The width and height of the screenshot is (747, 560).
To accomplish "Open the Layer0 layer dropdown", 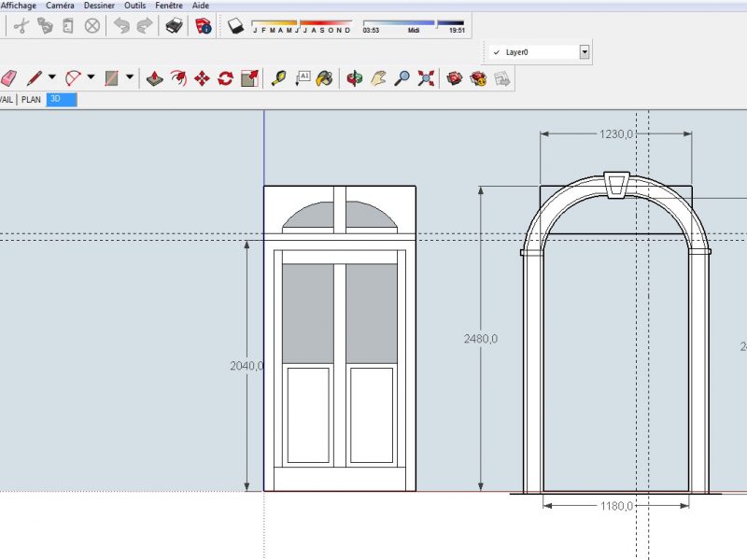I will coord(585,52).
